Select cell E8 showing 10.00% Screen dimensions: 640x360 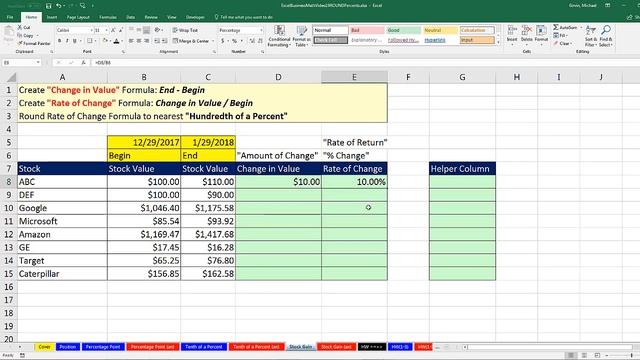point(354,182)
